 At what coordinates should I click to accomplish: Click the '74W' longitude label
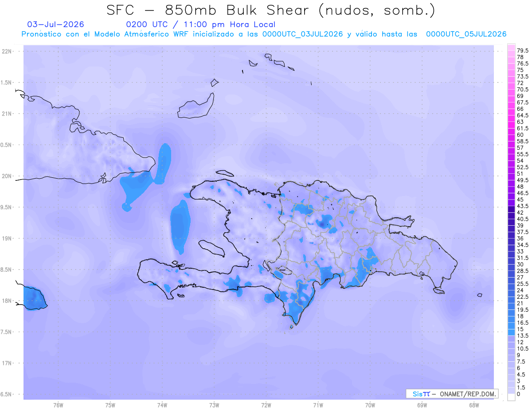pyautogui.click(x=162, y=405)
